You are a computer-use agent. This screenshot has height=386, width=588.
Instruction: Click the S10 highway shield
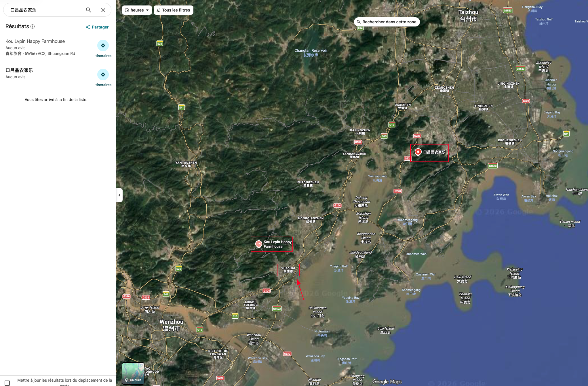[235, 316]
